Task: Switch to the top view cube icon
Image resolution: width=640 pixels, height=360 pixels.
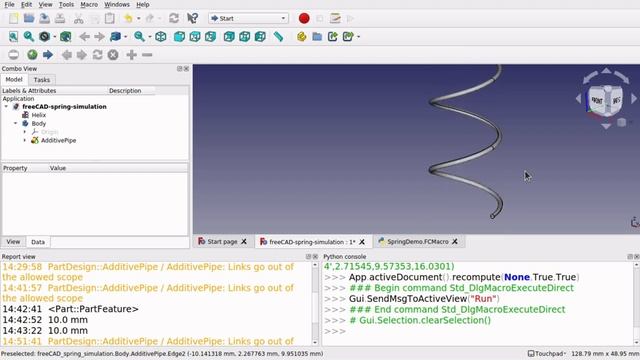Action: [195, 37]
